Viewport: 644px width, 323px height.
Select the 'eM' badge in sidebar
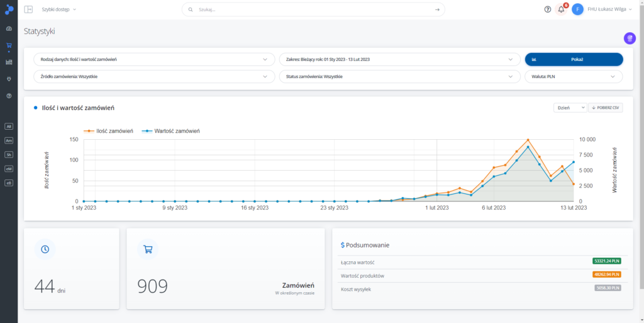pos(9,169)
